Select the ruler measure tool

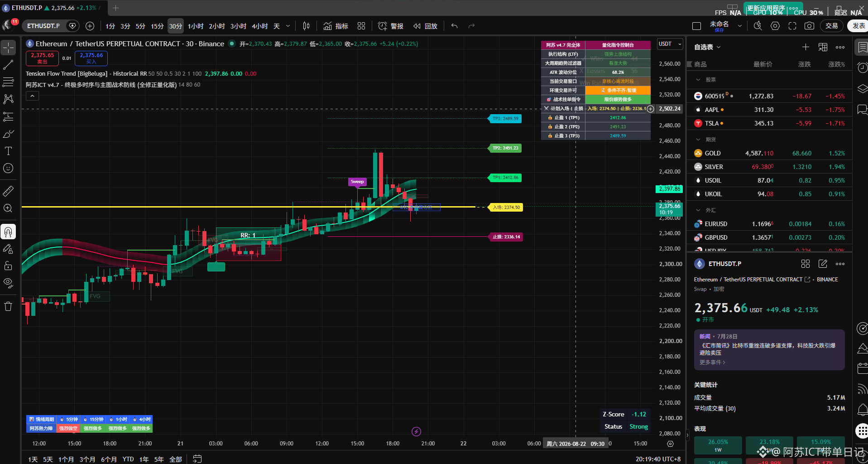click(x=8, y=191)
